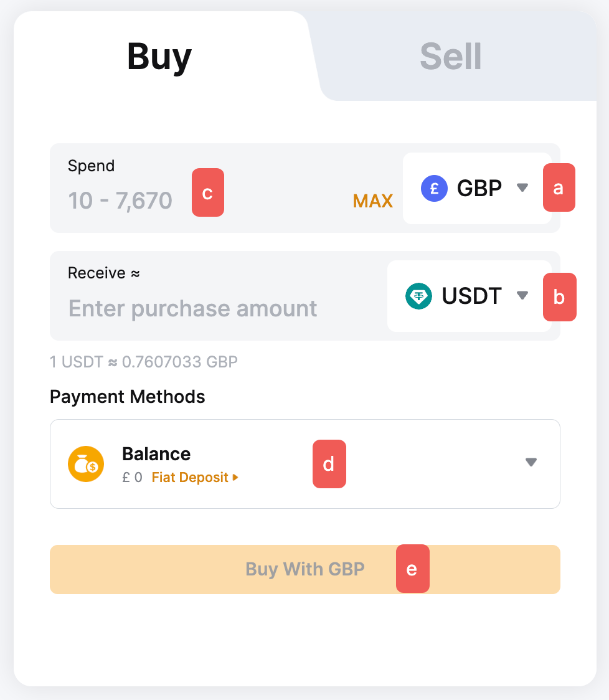Click the red marker labeled a

(x=559, y=187)
